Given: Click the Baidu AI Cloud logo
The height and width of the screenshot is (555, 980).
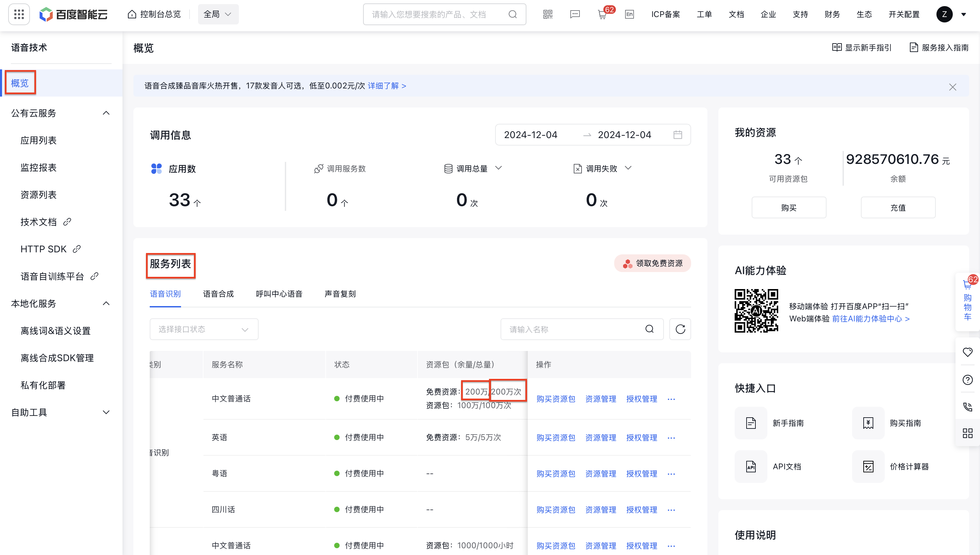Looking at the screenshot, I should pos(73,15).
